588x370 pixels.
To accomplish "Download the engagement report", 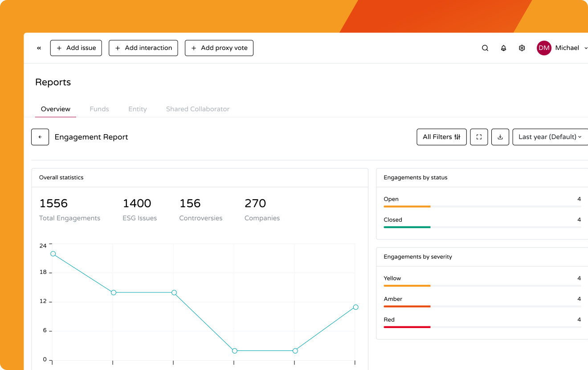I will pyautogui.click(x=500, y=137).
